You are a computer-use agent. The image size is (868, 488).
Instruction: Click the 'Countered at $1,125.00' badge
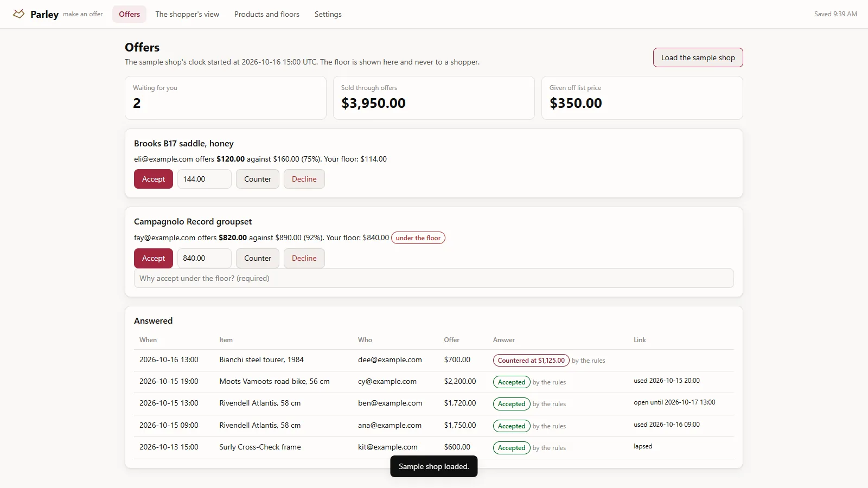click(531, 361)
